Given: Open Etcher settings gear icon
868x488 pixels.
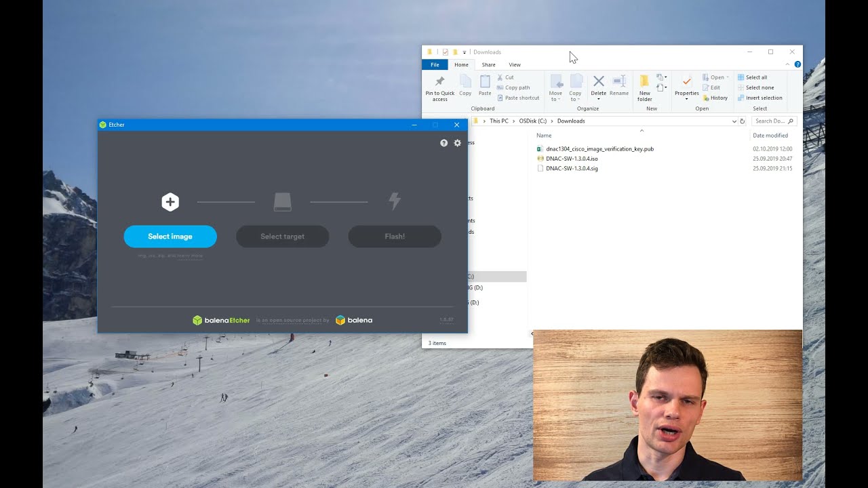Looking at the screenshot, I should [x=458, y=143].
